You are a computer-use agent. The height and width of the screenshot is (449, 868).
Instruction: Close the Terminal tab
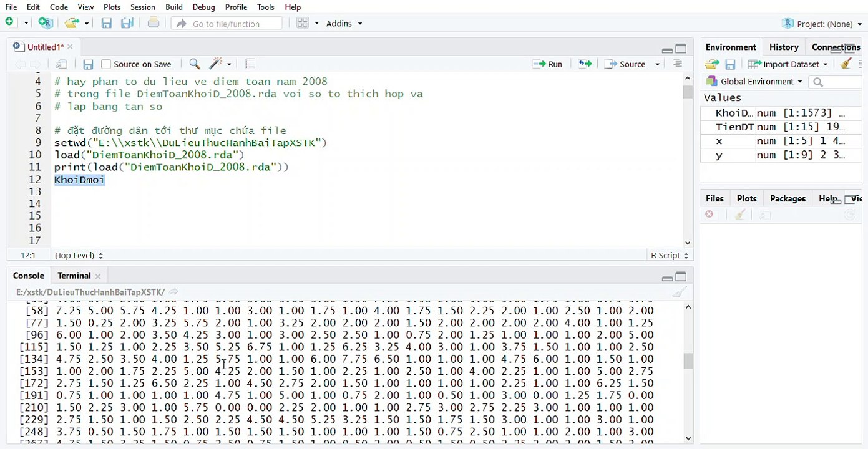(x=98, y=276)
